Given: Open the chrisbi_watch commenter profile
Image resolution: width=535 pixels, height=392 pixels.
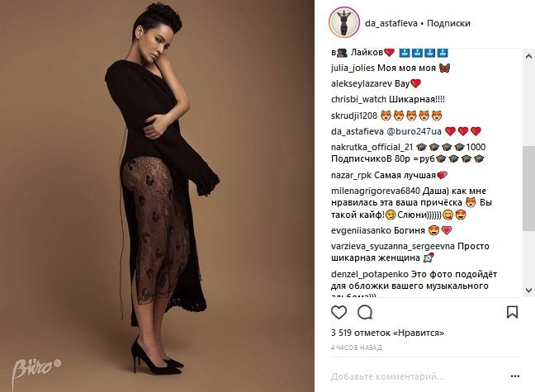Looking at the screenshot, I should 358,99.
